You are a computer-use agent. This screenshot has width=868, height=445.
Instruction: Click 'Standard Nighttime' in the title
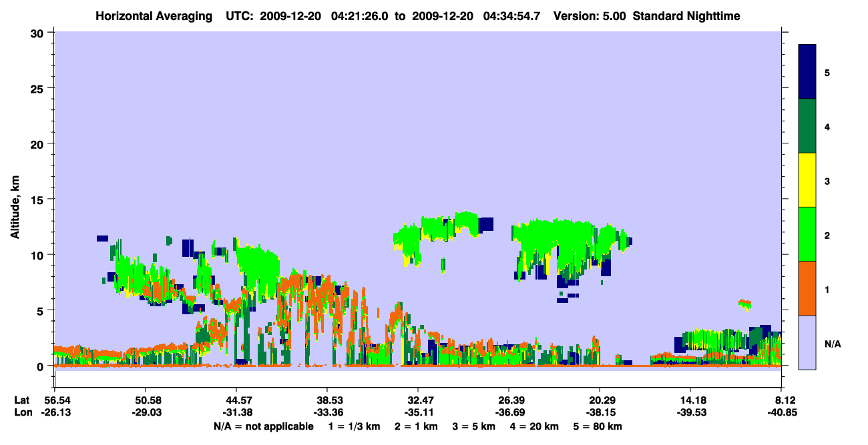[x=686, y=15]
